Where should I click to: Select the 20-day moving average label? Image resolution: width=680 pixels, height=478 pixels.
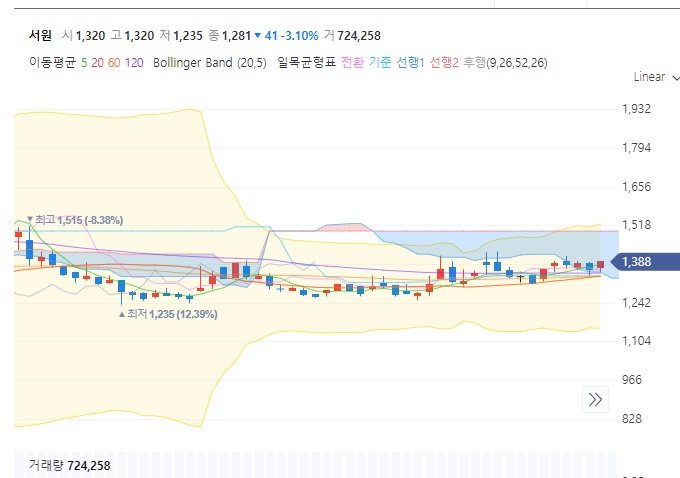click(97, 63)
